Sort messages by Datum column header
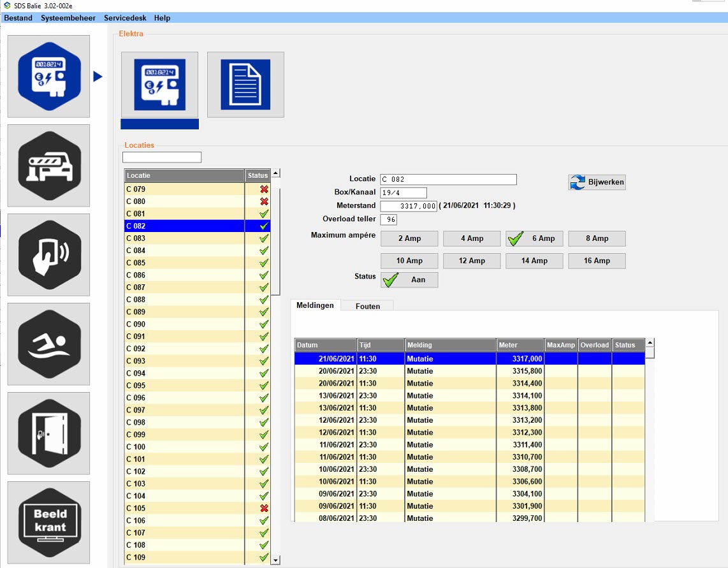This screenshot has width=728, height=568. pyautogui.click(x=326, y=345)
